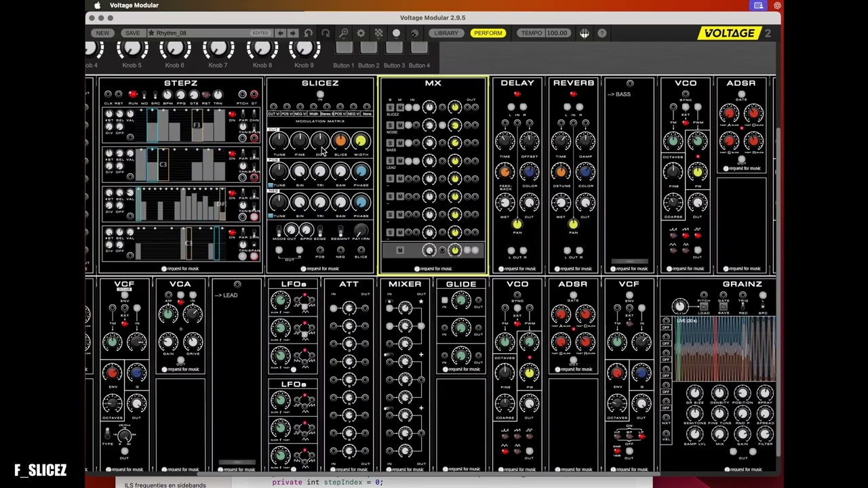Mute the BASS channel in MX
868x488 pixels.
(400, 143)
